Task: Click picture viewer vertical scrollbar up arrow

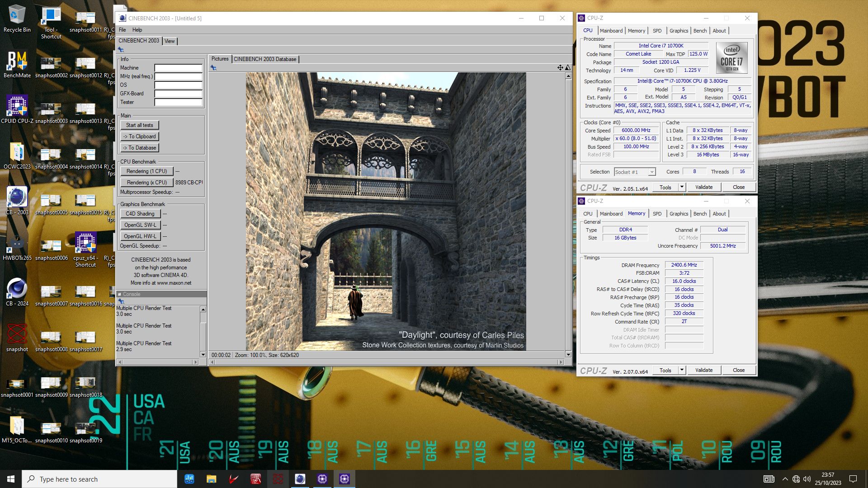Action: [568, 76]
